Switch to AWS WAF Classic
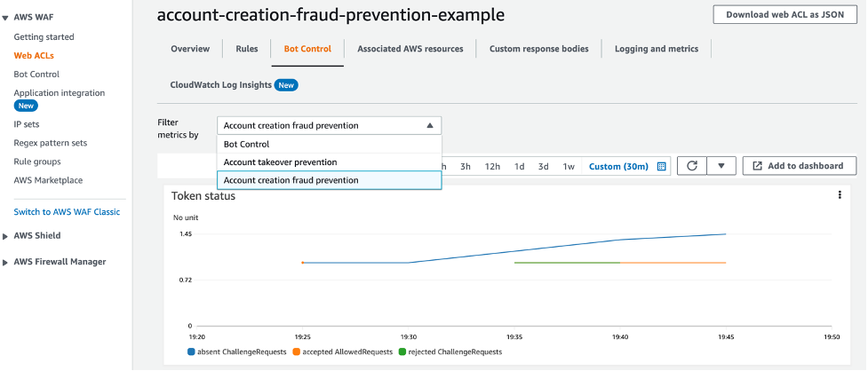Viewport: 868px width, 371px height. pos(67,212)
